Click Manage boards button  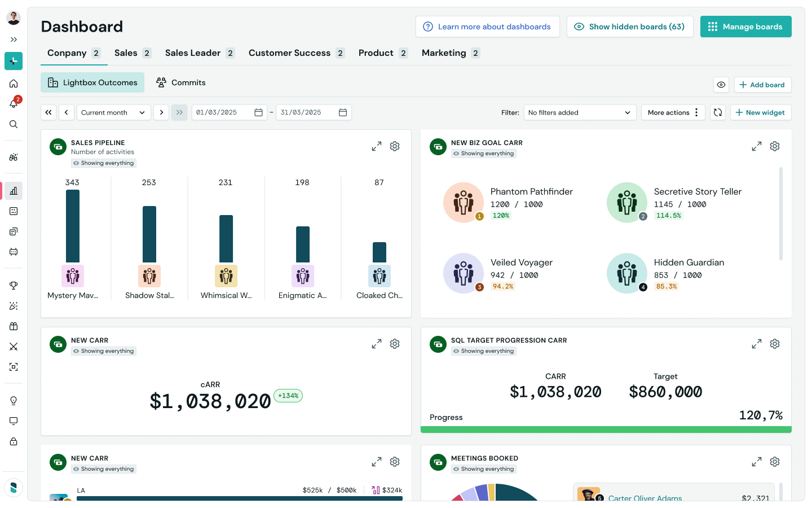[746, 27]
